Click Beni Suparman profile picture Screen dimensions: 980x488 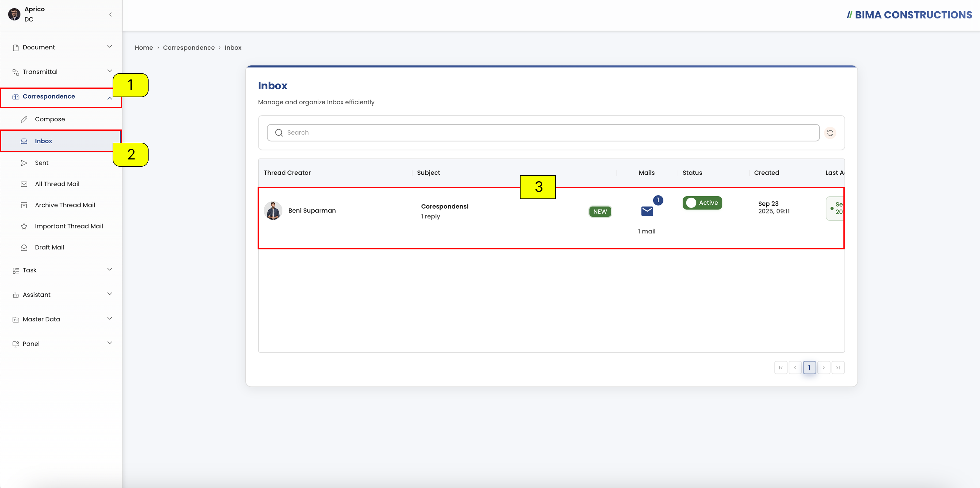click(273, 210)
